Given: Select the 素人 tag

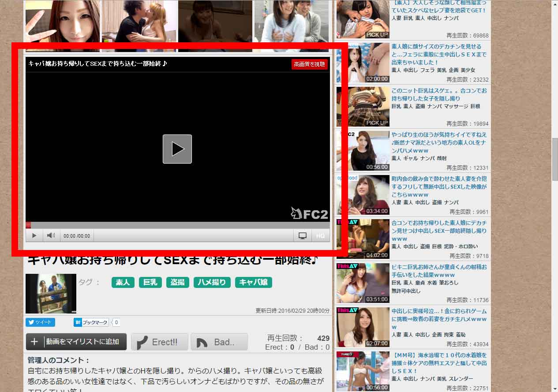Looking at the screenshot, I should pyautogui.click(x=123, y=282).
